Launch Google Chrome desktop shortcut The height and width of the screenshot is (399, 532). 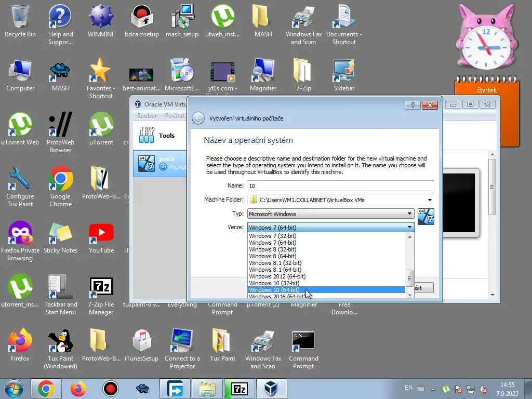60,187
